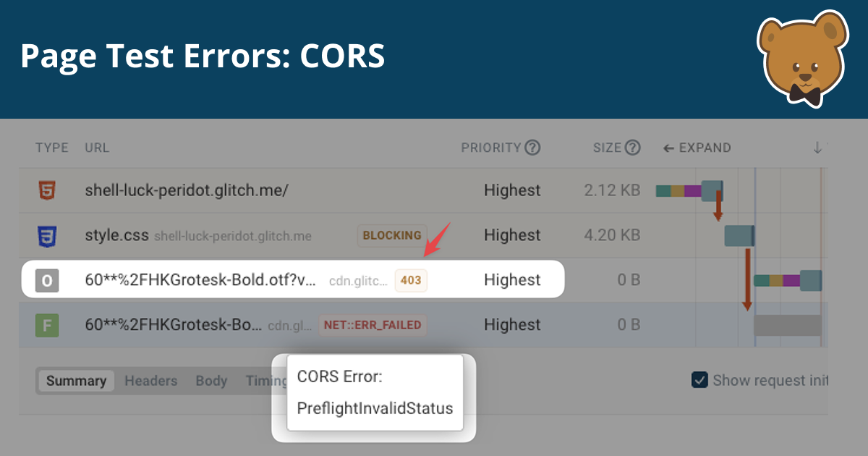Click the 'O' type icon on the font request
The width and height of the screenshot is (868, 456).
click(47, 281)
